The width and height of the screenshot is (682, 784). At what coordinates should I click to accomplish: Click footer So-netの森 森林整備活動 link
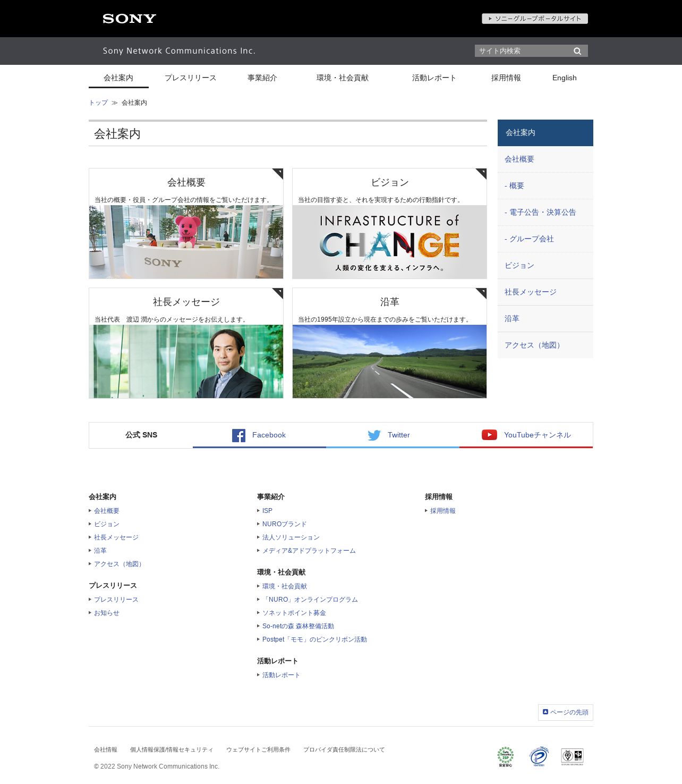[x=298, y=626]
